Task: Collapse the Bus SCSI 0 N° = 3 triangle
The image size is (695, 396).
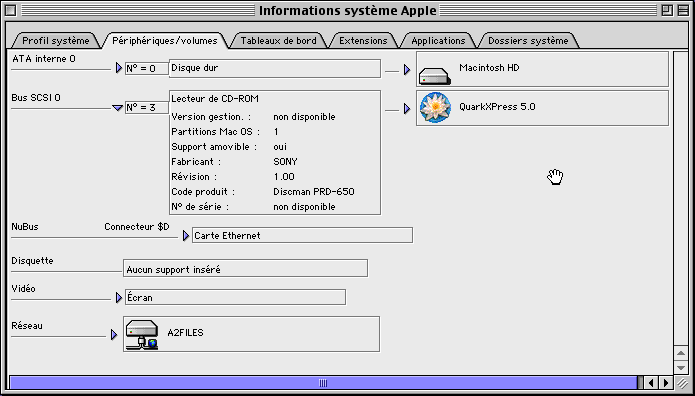Action: point(117,108)
